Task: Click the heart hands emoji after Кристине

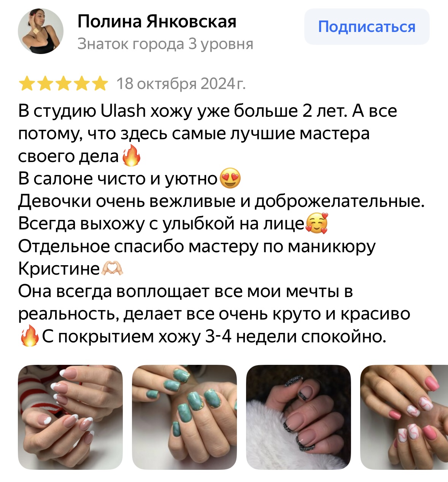Action: pos(112,269)
